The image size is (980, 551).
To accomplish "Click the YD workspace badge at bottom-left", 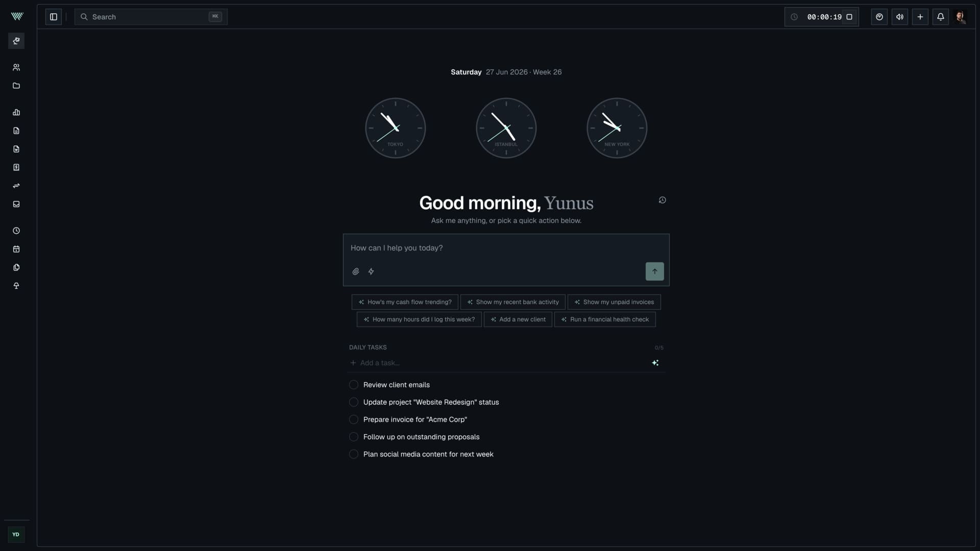I will tap(16, 535).
